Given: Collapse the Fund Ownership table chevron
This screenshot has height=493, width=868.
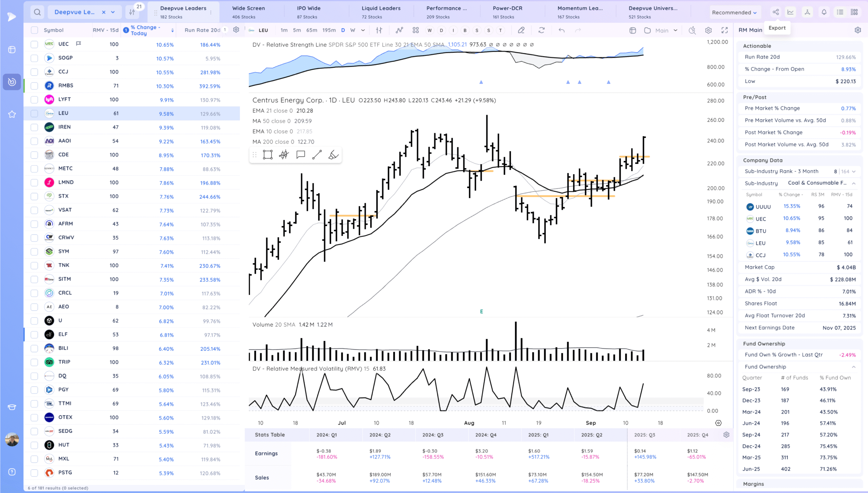Looking at the screenshot, I should tap(854, 367).
